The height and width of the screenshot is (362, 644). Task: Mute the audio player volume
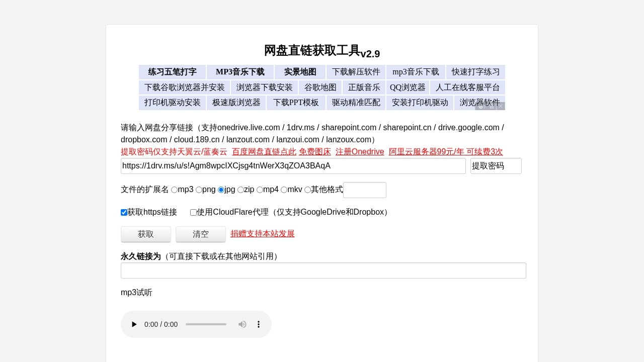point(243,324)
